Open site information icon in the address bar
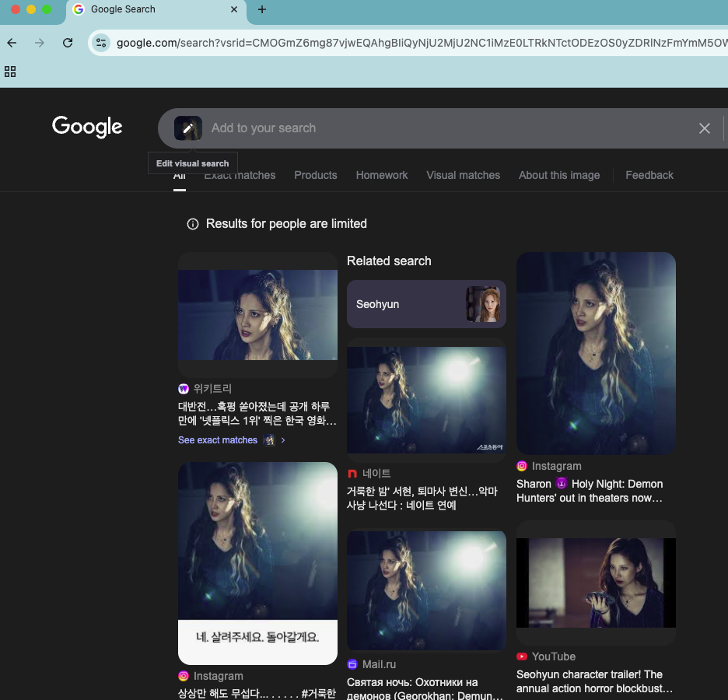Screen dimensions: 728x700 pyautogui.click(x=101, y=43)
